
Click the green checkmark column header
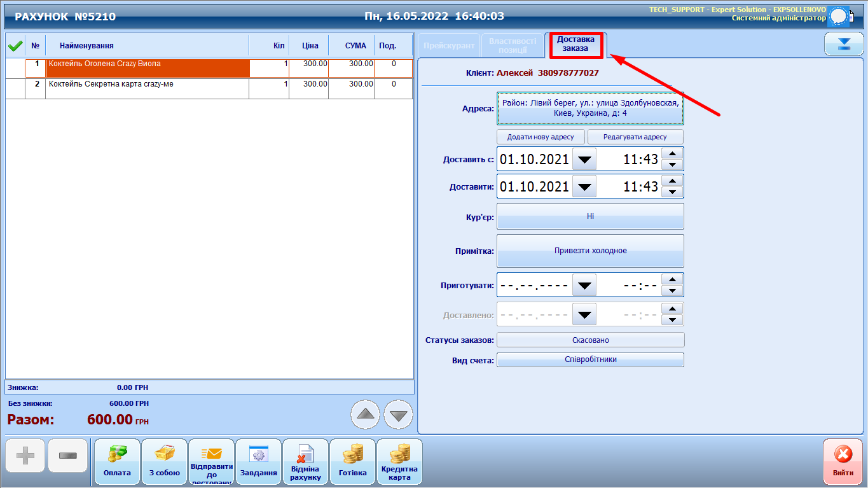(15, 46)
